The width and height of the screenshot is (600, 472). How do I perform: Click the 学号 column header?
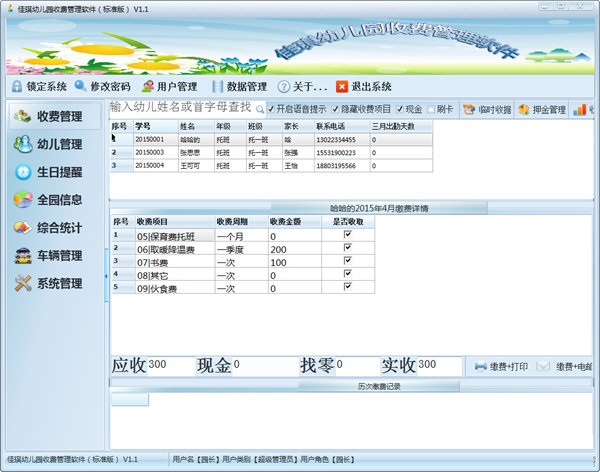(156, 126)
